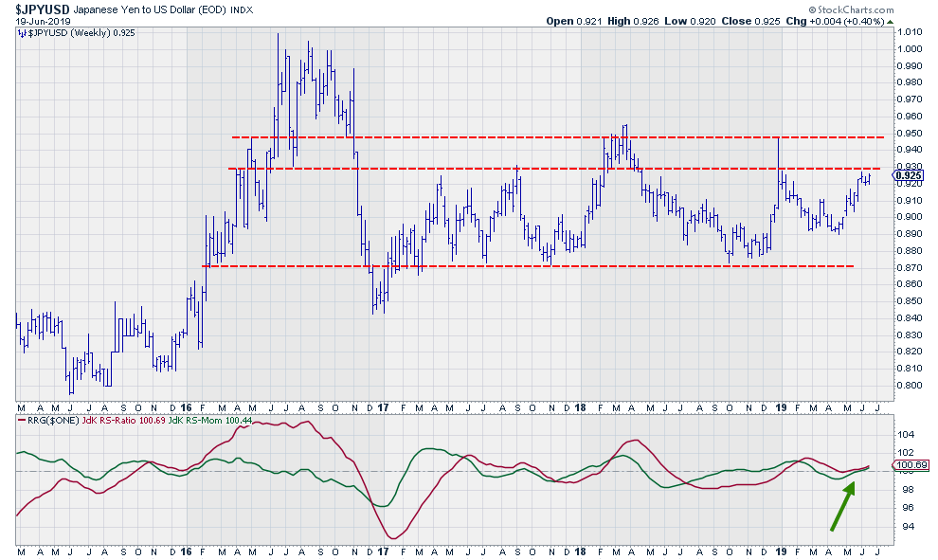Viewport: 938px width, 560px height.
Task: Click the 0.800 label on the price axis
Action: coord(911,386)
